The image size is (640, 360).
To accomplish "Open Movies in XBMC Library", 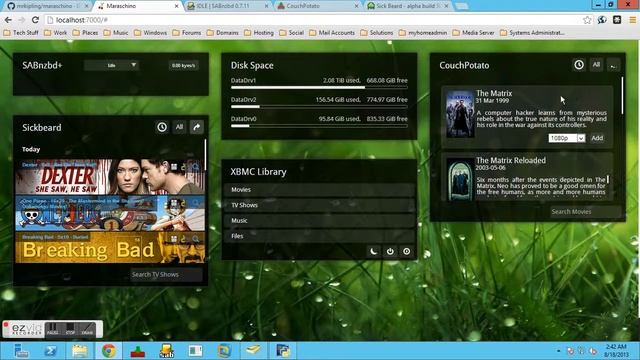I will point(319,190).
